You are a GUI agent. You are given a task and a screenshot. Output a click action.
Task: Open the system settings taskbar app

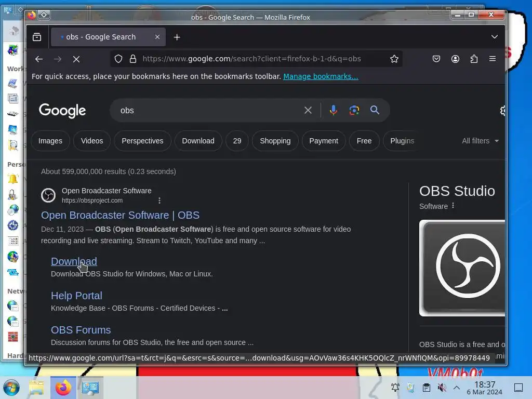coord(90,388)
